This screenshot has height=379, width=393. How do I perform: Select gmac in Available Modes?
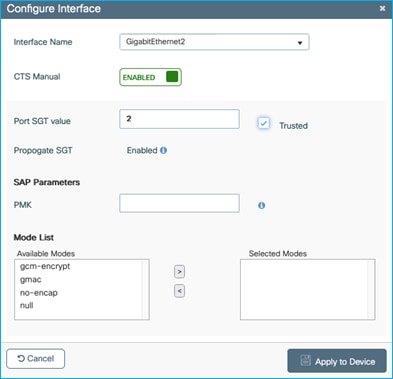31,280
